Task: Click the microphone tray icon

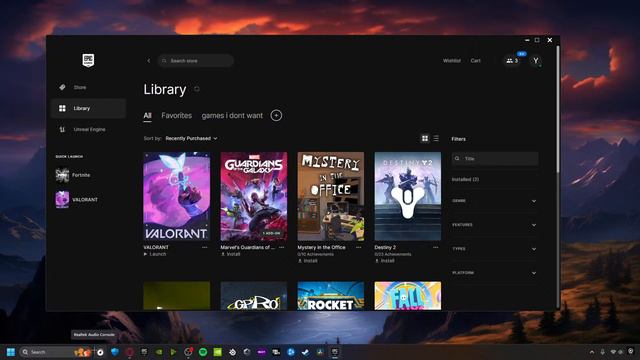Action: pos(602,352)
